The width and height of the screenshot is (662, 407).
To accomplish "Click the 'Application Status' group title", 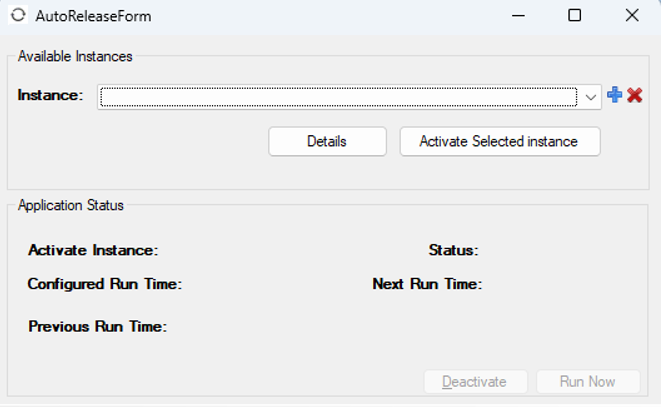I will coord(71,206).
